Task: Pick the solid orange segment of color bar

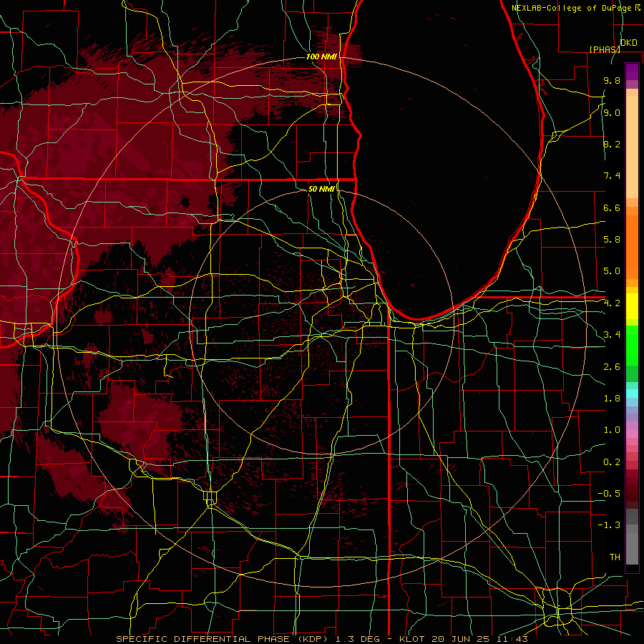Action: click(x=632, y=246)
